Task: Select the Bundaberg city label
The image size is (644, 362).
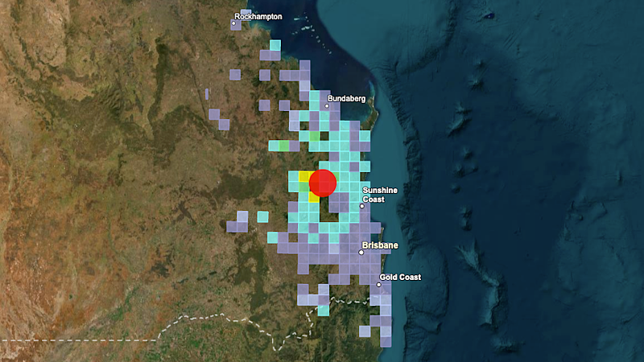Action: click(346, 98)
